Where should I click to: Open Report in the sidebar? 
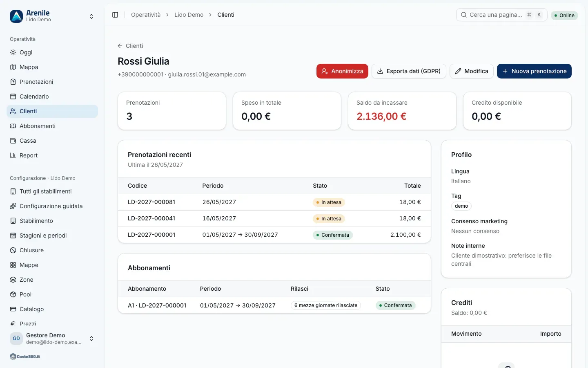(x=52, y=155)
